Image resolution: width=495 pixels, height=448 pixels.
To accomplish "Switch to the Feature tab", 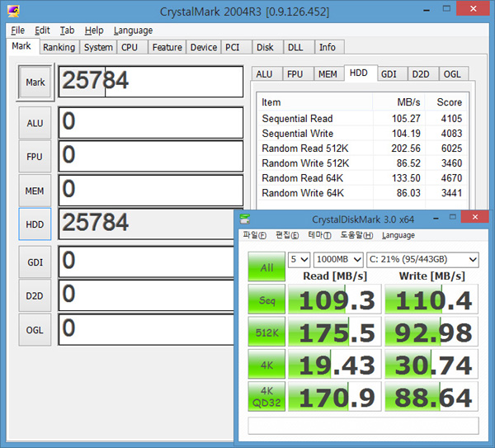I will pos(167,47).
